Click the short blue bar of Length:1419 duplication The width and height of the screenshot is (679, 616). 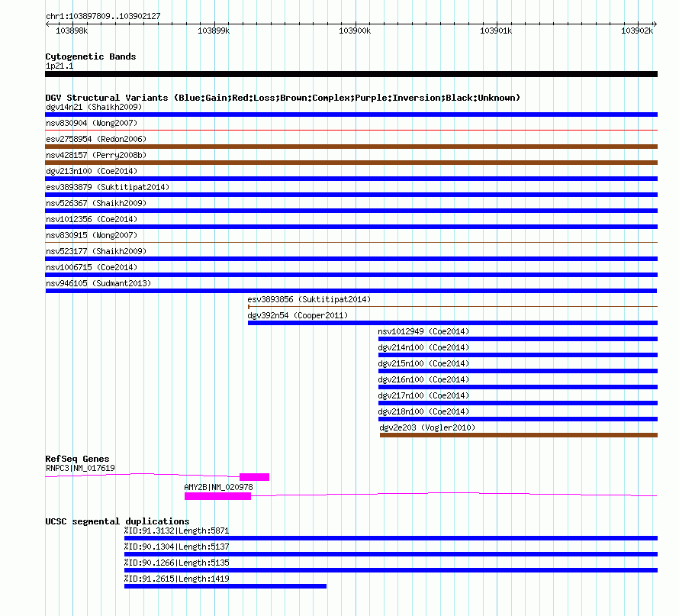click(225, 586)
